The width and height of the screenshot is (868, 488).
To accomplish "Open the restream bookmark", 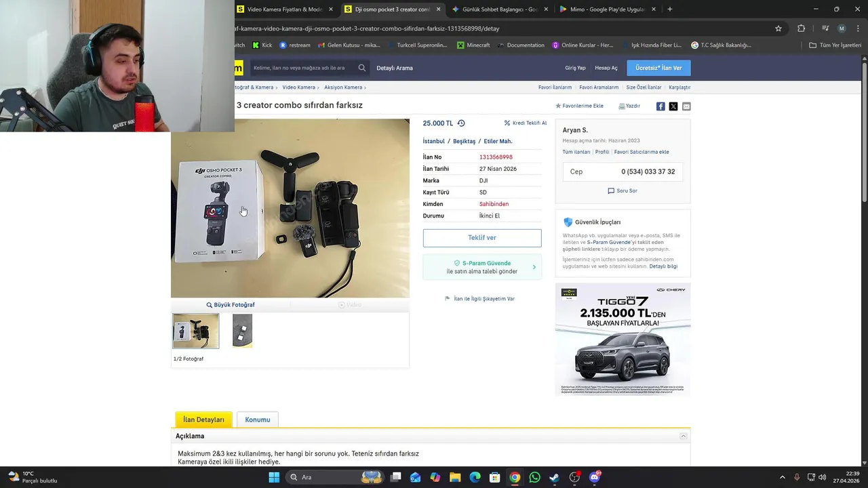I will coord(295,45).
